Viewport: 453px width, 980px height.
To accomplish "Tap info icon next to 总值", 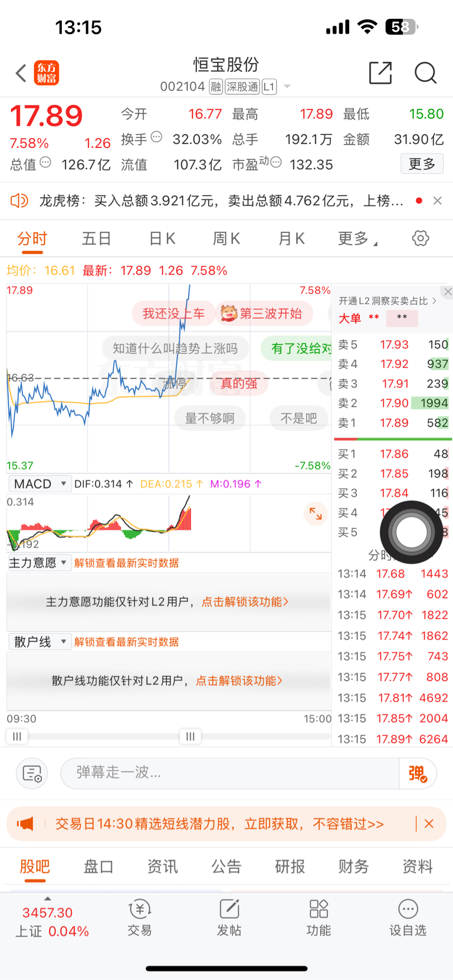I will [x=45, y=162].
